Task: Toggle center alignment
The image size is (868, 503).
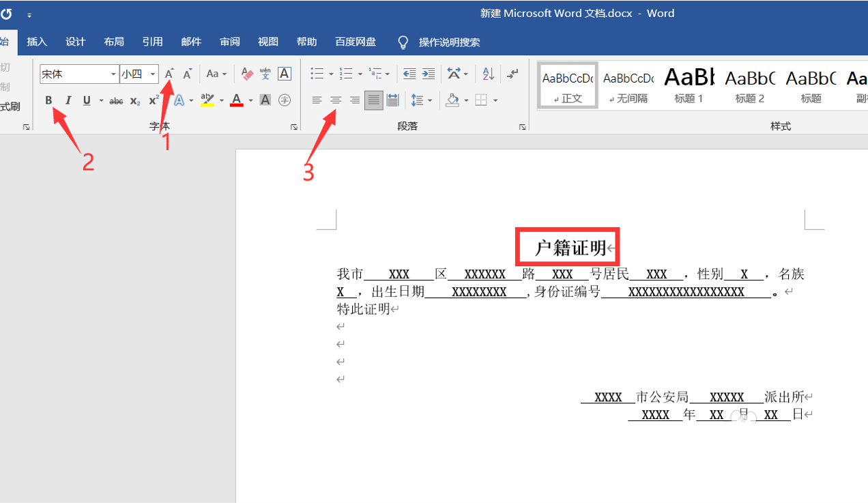Action: click(336, 101)
